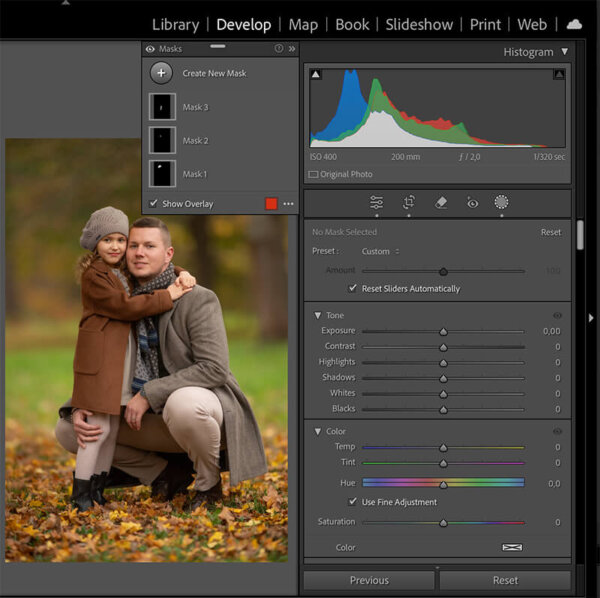Image resolution: width=600 pixels, height=598 pixels.
Task: Uncheck the Show Overlay checkbox
Action: point(153,204)
